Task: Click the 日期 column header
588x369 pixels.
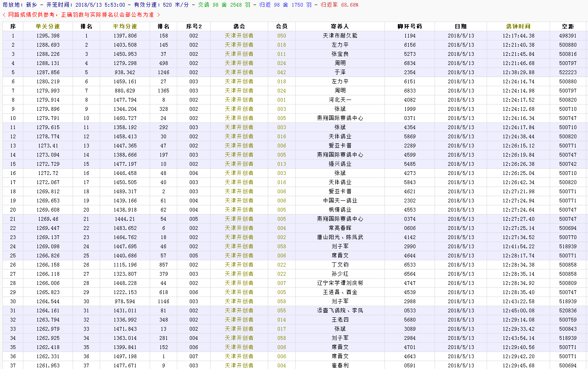Action: (461, 26)
